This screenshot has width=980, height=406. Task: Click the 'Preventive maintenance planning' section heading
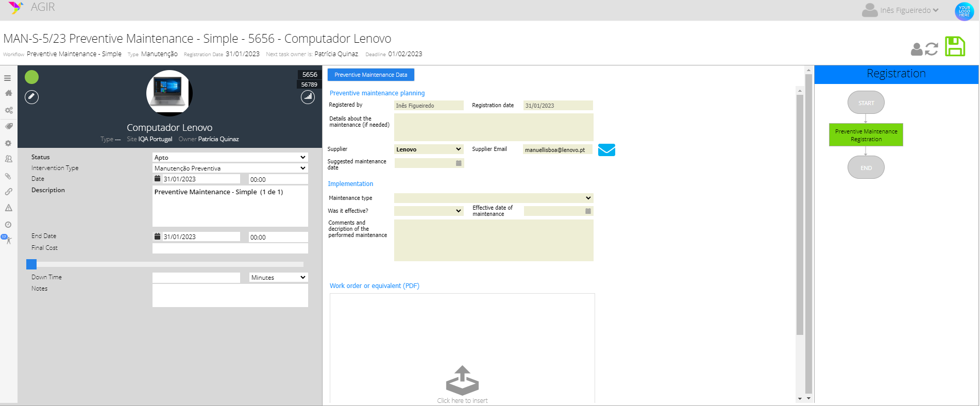point(377,93)
